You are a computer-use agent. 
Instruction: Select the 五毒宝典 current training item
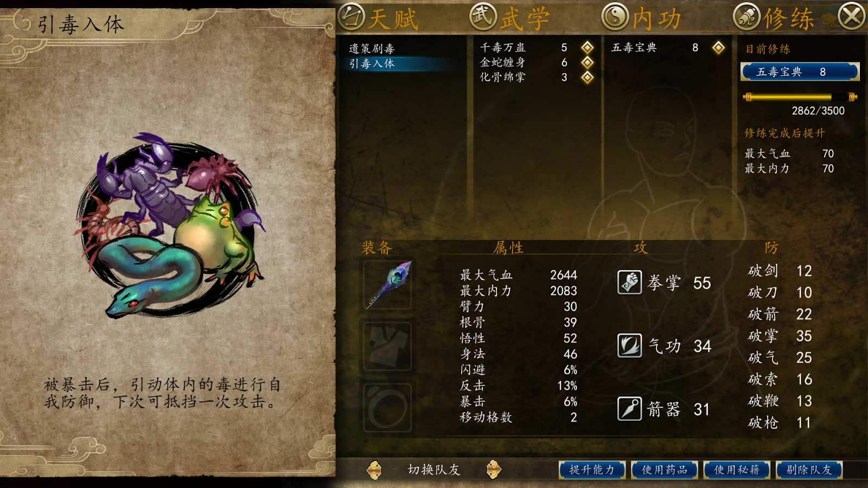point(800,72)
